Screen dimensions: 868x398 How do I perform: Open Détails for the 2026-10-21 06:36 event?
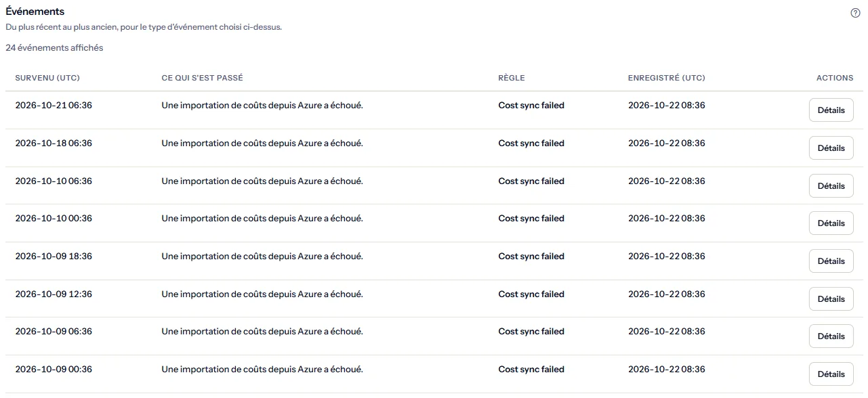point(831,110)
